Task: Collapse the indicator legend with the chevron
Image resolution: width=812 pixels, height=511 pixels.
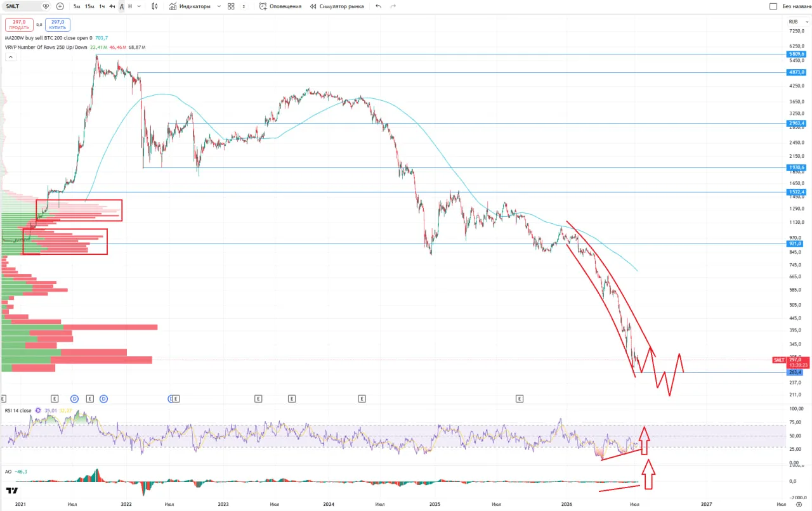Action: (x=10, y=56)
